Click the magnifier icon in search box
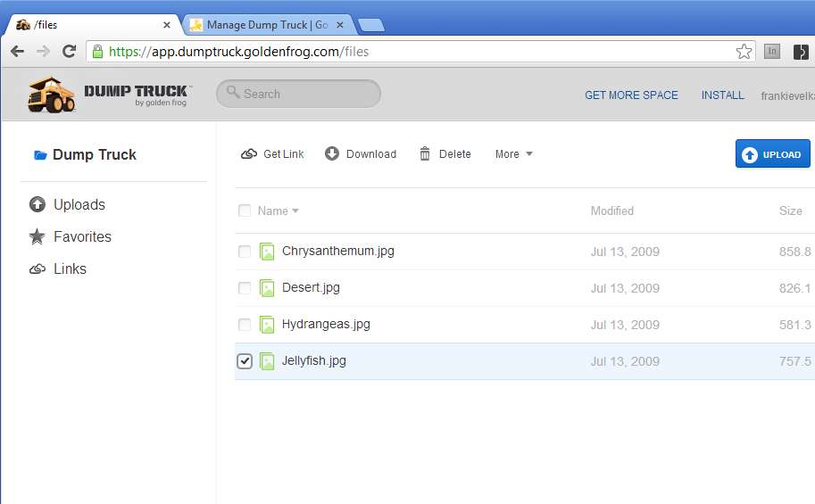Image resolution: width=815 pixels, height=504 pixels. (x=233, y=93)
